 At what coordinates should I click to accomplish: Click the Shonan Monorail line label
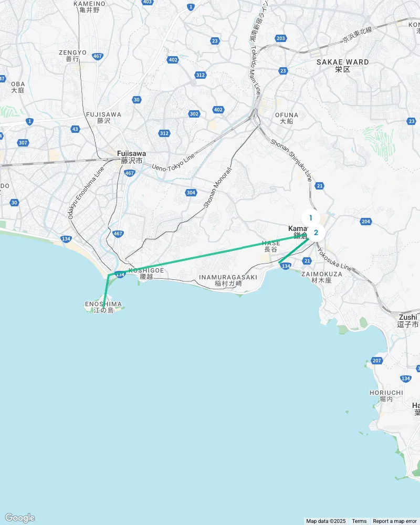click(218, 188)
